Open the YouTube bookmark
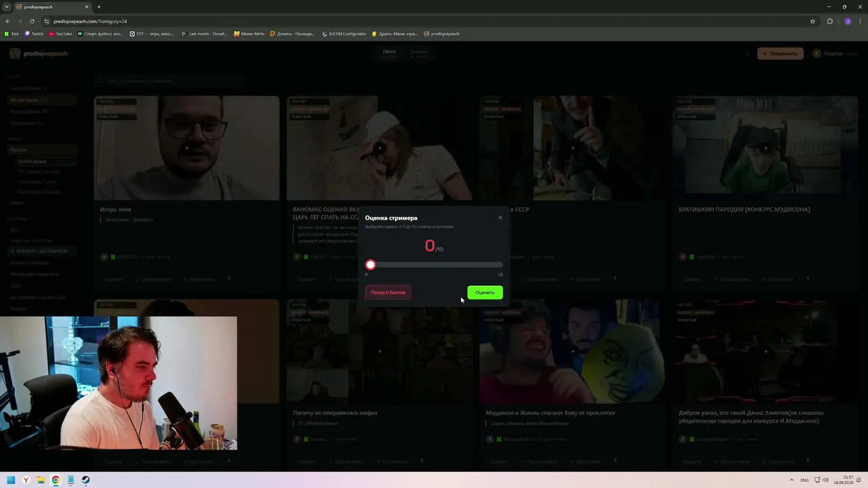868x488 pixels. (x=60, y=34)
